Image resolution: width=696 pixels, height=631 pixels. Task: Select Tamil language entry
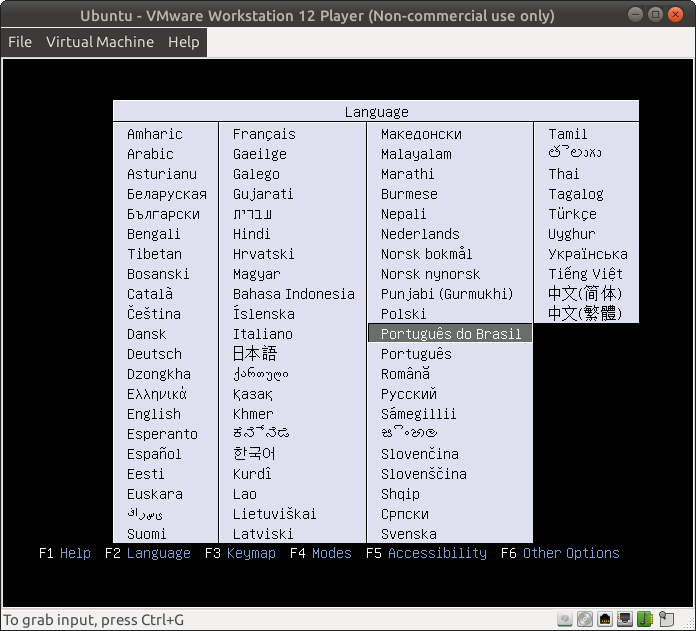(x=568, y=134)
